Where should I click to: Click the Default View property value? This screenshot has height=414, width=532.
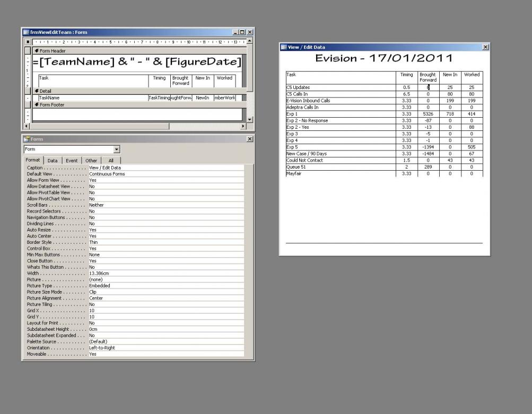coord(166,174)
